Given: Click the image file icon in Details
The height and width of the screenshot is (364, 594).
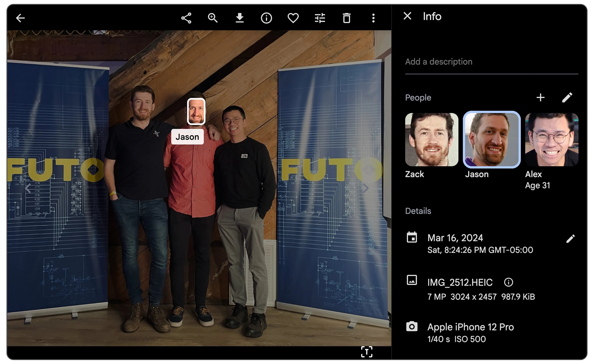Looking at the screenshot, I should tap(412, 280).
